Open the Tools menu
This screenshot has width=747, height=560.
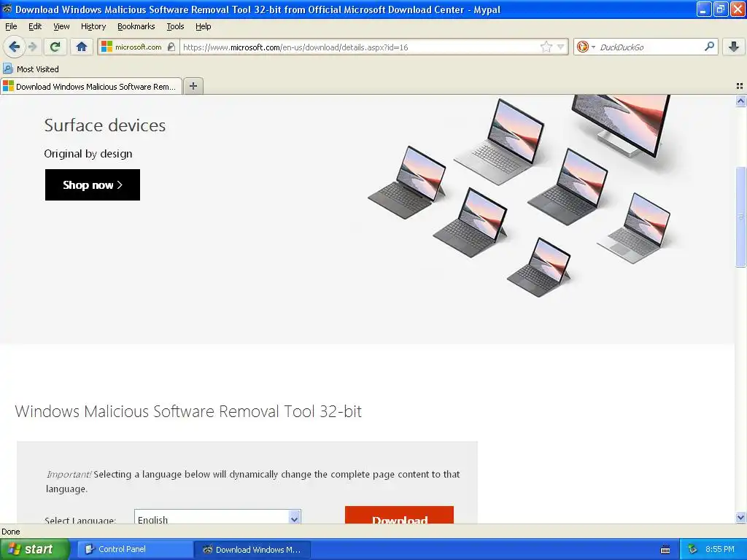[x=175, y=26]
